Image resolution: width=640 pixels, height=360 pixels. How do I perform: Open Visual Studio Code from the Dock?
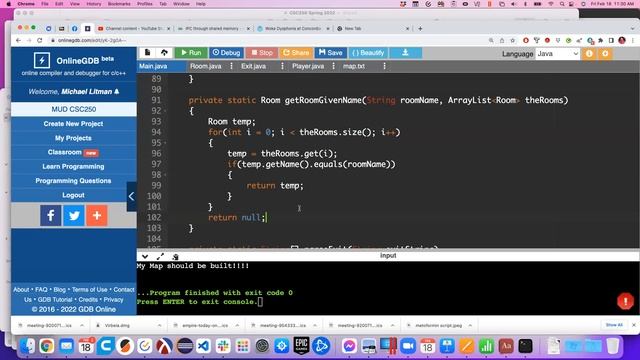click(203, 346)
